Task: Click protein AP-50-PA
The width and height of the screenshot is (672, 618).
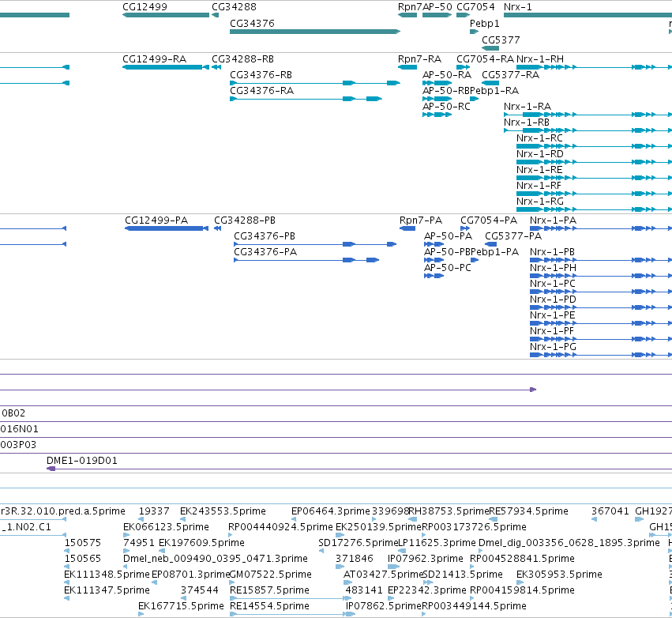Action: [x=448, y=236]
